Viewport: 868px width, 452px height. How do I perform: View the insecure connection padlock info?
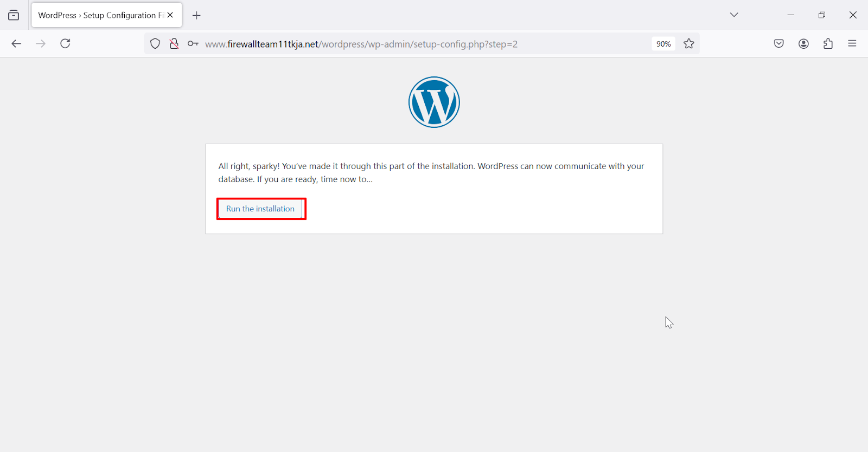click(x=174, y=44)
